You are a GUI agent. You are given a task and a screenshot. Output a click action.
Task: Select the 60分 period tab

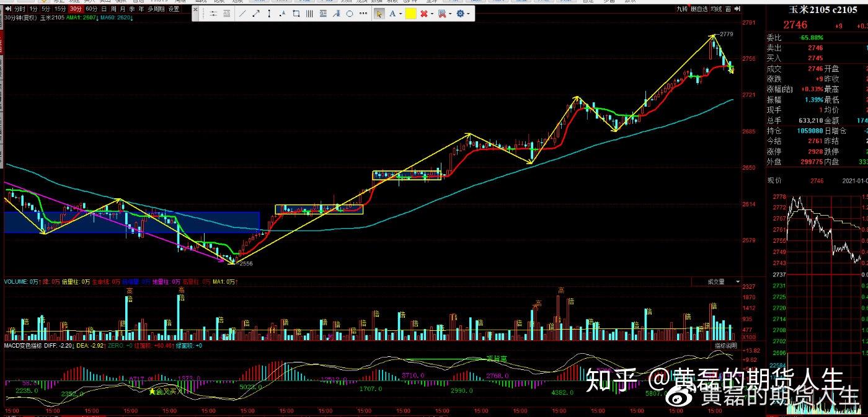click(91, 9)
